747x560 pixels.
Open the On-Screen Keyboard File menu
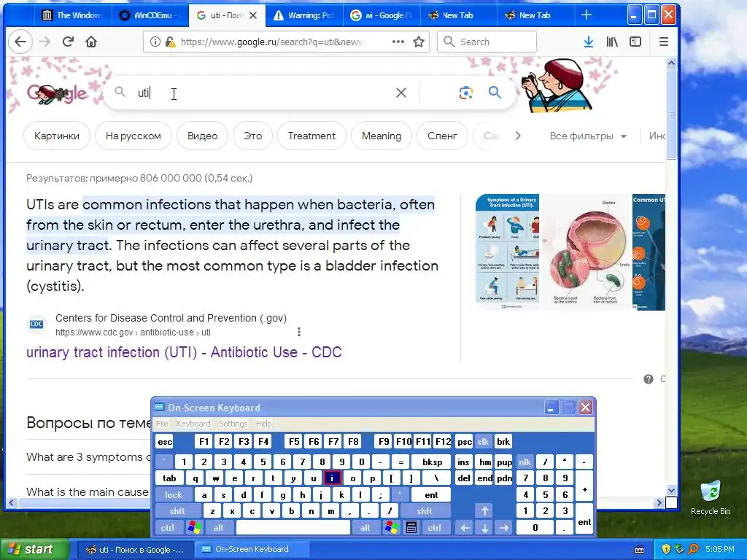point(162,424)
